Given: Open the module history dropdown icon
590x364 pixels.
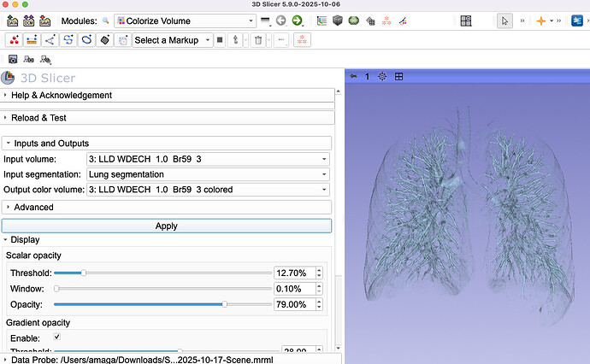Looking at the screenshot, I should (x=266, y=21).
